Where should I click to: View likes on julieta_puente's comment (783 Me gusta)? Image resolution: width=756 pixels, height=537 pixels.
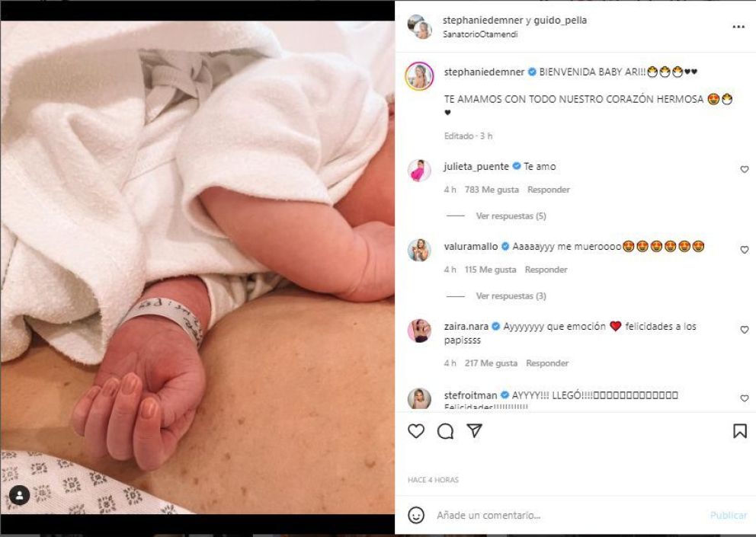click(x=492, y=190)
